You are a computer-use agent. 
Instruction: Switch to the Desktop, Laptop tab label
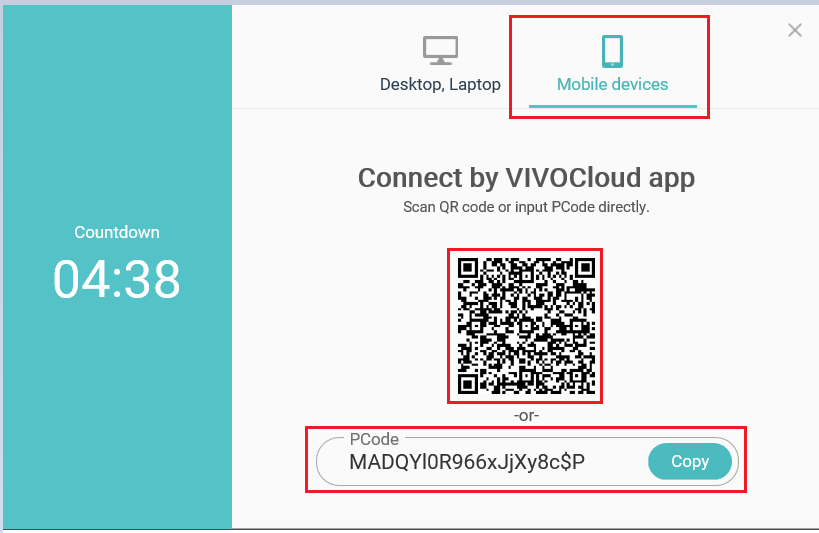pos(440,84)
